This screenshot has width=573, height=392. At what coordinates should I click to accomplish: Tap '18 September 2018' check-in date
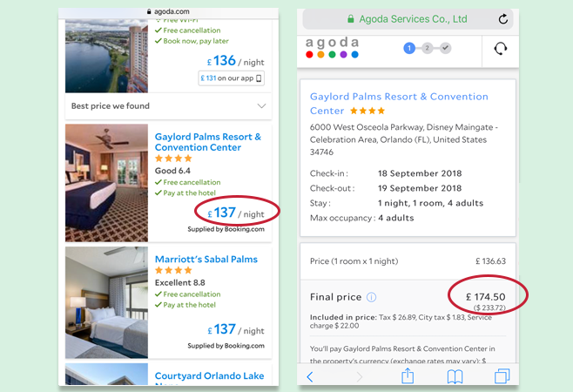click(x=420, y=173)
